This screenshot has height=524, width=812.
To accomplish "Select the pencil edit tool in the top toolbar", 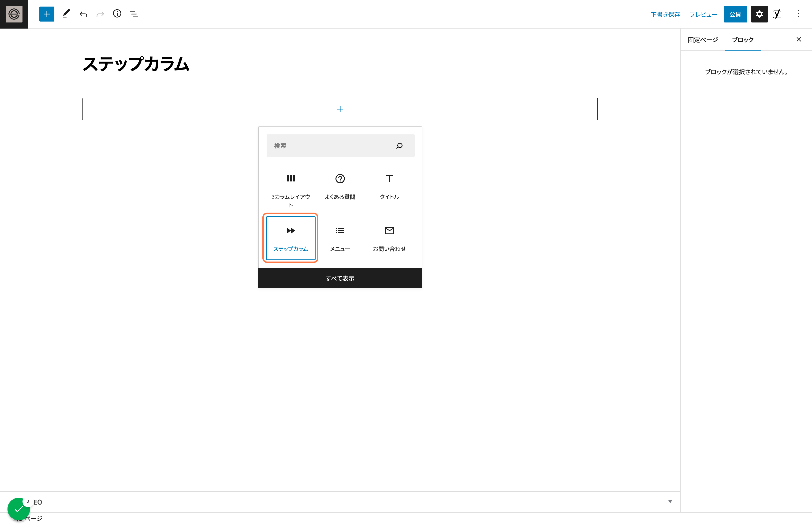I will pyautogui.click(x=66, y=14).
